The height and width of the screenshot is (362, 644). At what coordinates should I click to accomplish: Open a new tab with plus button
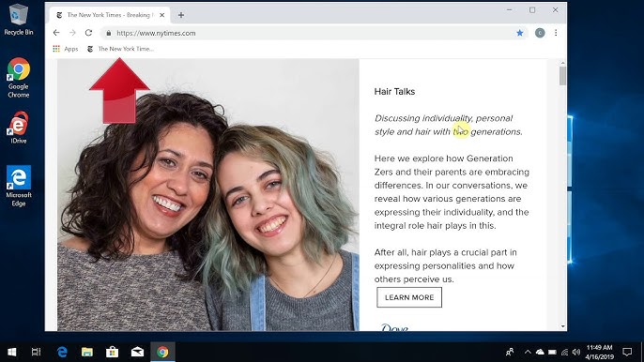click(180, 15)
